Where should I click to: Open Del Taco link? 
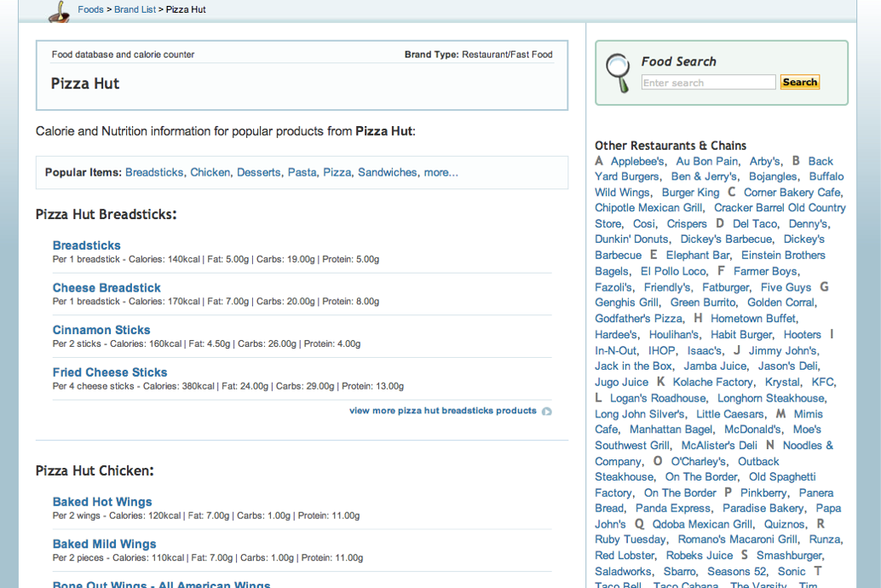(755, 224)
